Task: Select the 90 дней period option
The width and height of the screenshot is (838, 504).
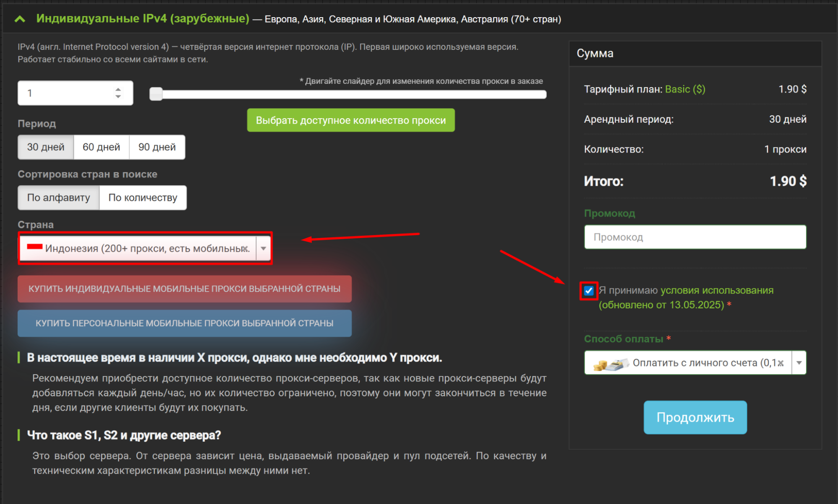Action: click(157, 147)
